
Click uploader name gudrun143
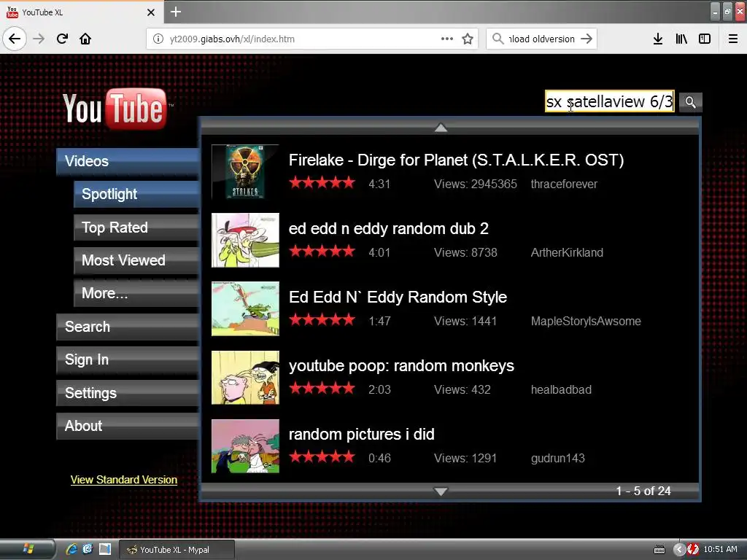(x=558, y=459)
